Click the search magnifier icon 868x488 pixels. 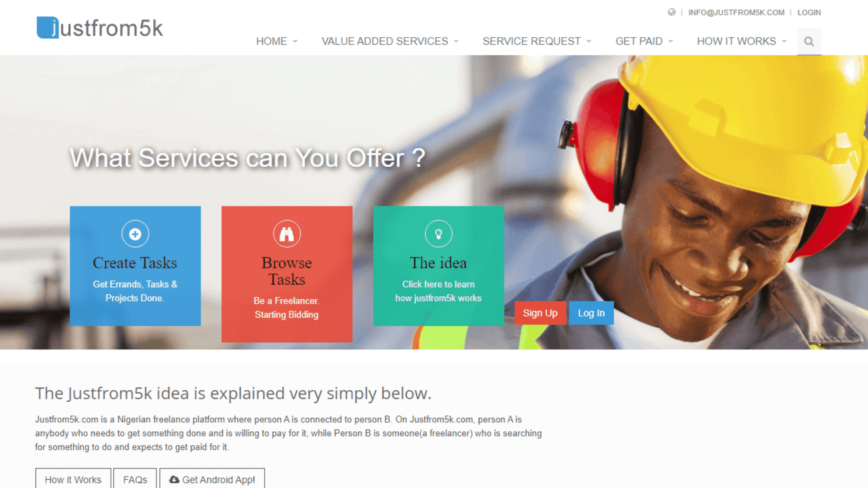(x=809, y=42)
